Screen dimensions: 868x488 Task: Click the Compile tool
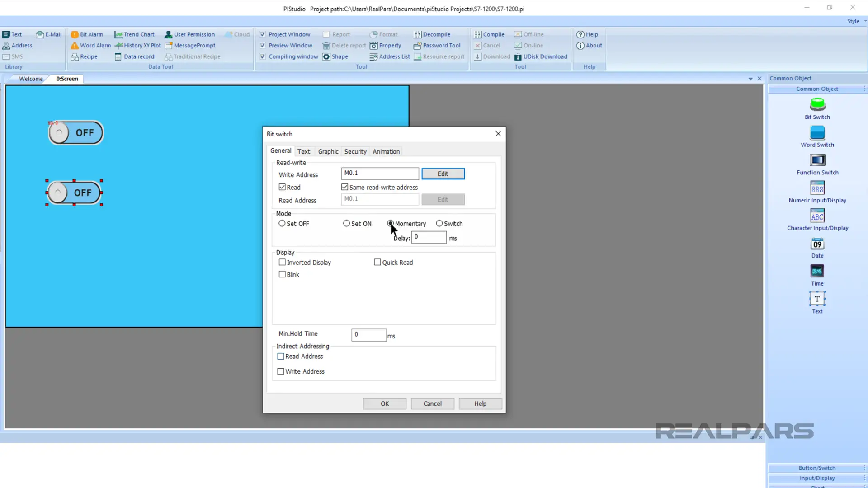pos(489,34)
